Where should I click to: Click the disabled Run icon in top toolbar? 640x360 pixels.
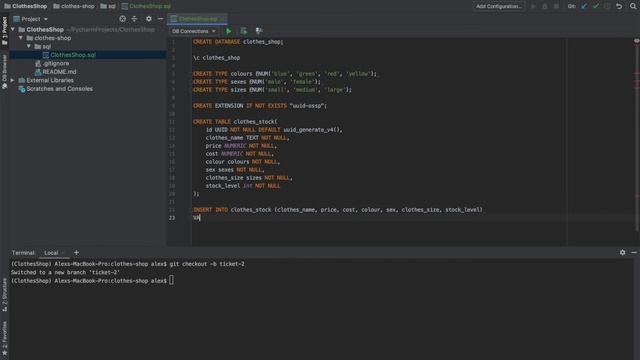[x=533, y=6]
